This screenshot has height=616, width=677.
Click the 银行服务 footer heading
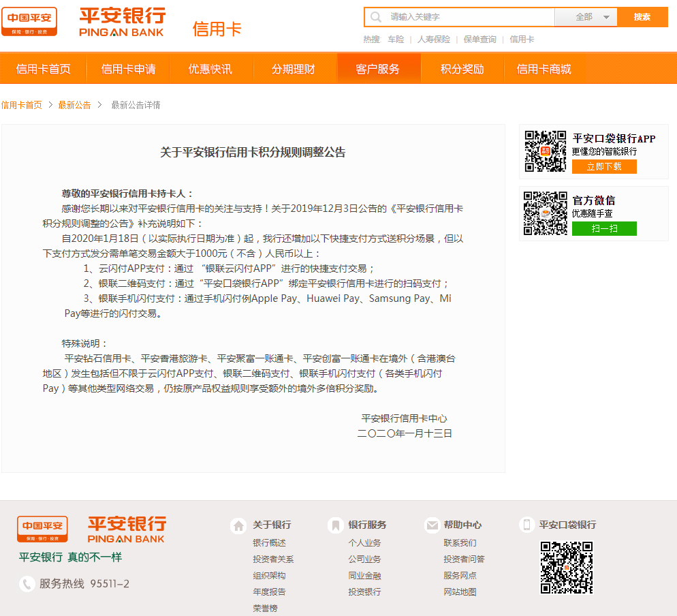(x=367, y=525)
